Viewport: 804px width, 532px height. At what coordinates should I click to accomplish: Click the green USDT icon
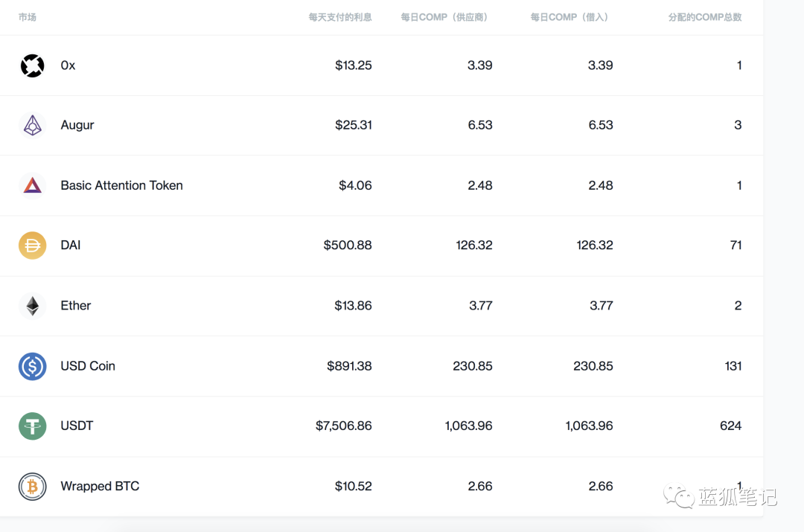tap(32, 426)
